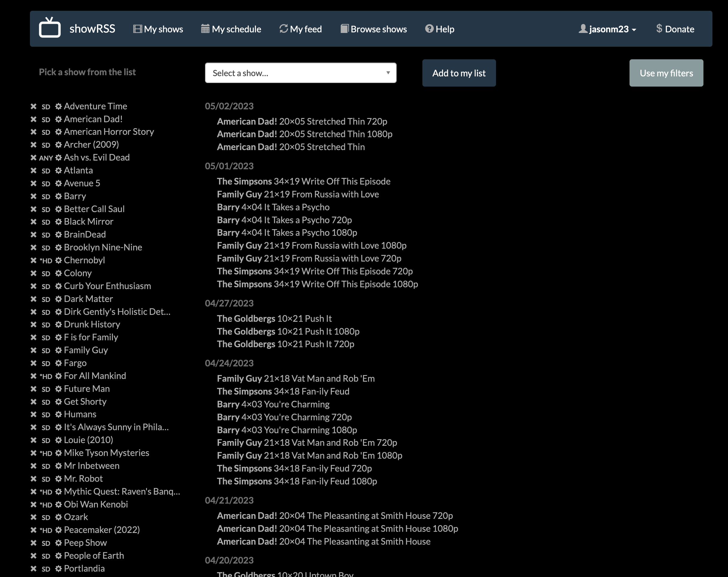Navigate to Browse shows

pos(374,29)
